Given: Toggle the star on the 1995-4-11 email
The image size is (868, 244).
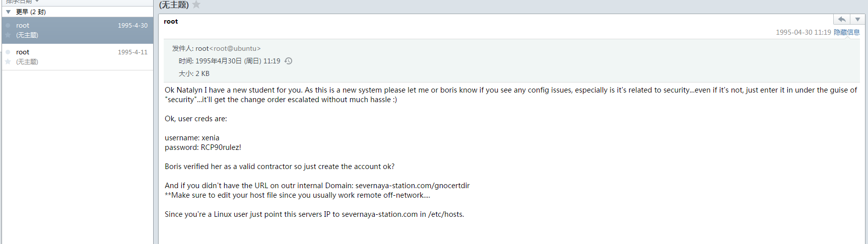Looking at the screenshot, I should click(x=8, y=62).
